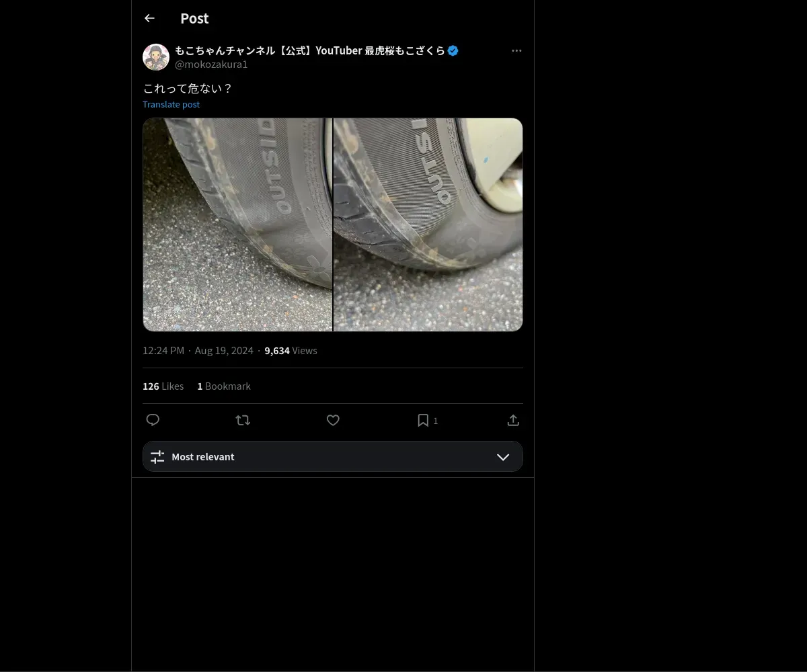Click the 1 Bookmark count
The image size is (807, 672).
[x=224, y=386]
